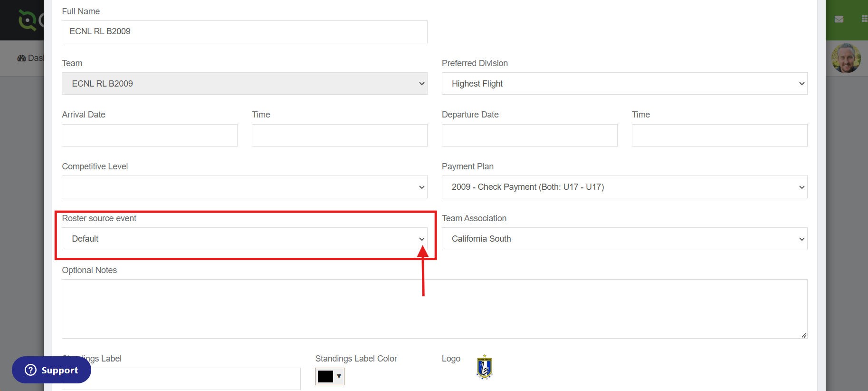
Task: Click the Support button
Action: point(51,370)
